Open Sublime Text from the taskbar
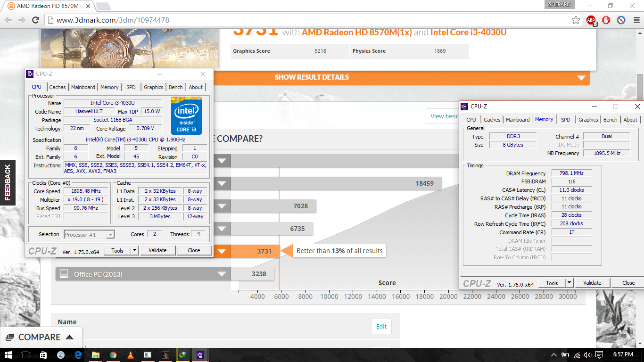The image size is (644, 362). (165, 355)
